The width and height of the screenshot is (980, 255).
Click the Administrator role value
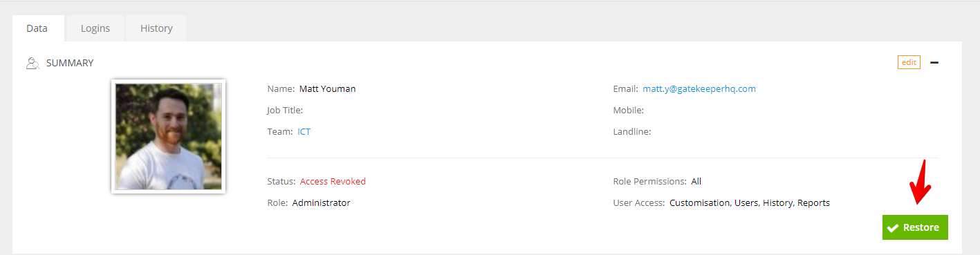pos(322,202)
